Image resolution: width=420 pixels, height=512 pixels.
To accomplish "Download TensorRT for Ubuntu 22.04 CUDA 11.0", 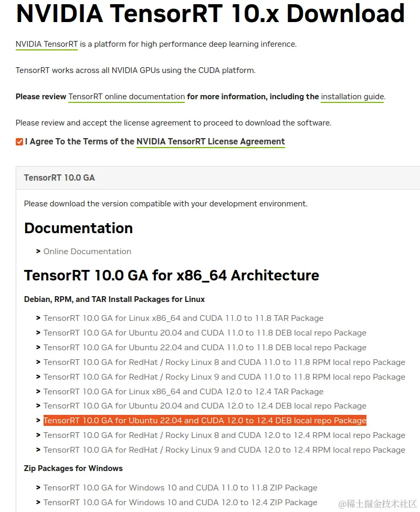I will click(x=205, y=347).
